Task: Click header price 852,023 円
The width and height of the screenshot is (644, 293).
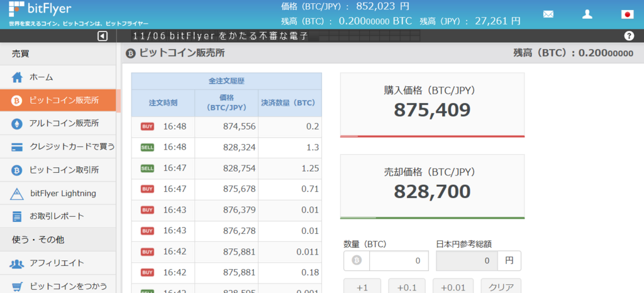Action: click(x=383, y=6)
